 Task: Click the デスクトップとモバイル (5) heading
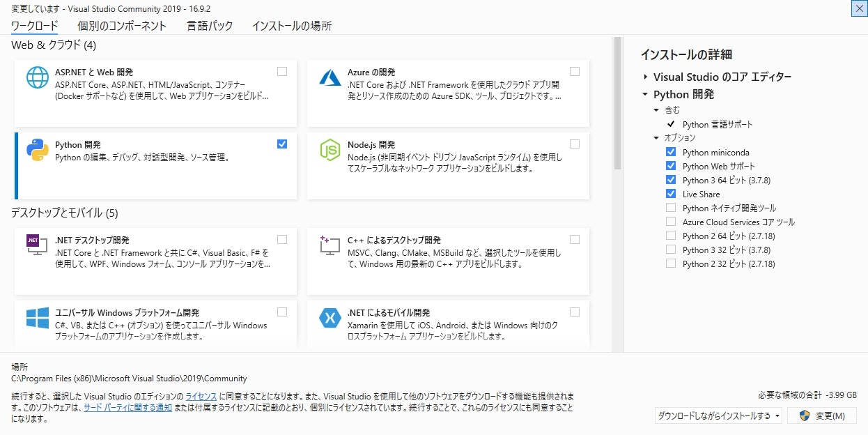click(65, 213)
